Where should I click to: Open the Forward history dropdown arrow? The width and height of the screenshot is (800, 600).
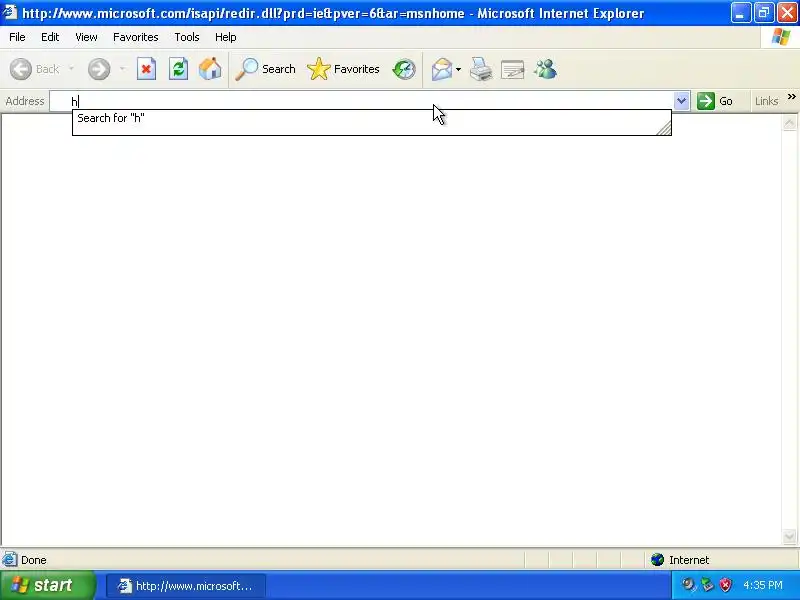(x=122, y=69)
